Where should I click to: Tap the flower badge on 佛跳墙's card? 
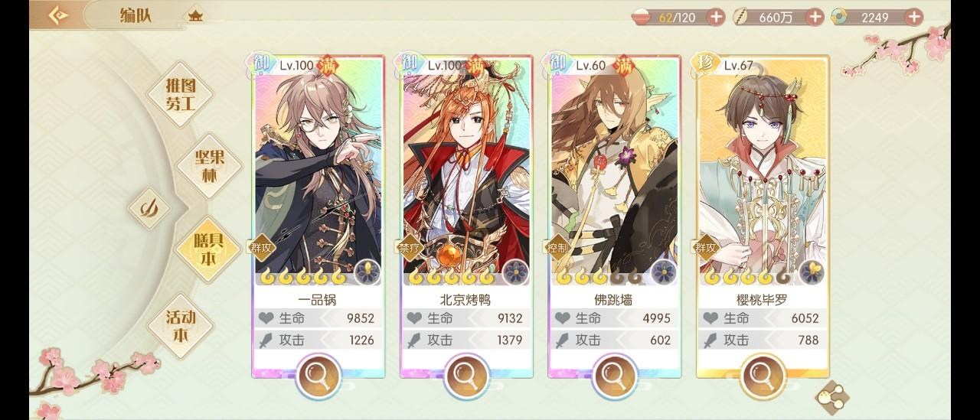[664, 272]
